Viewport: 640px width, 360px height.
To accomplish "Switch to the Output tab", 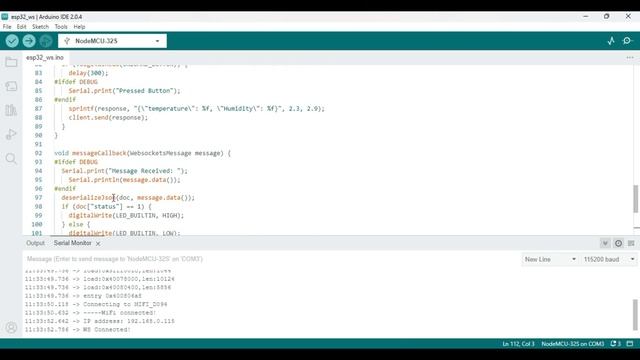I will (36, 243).
